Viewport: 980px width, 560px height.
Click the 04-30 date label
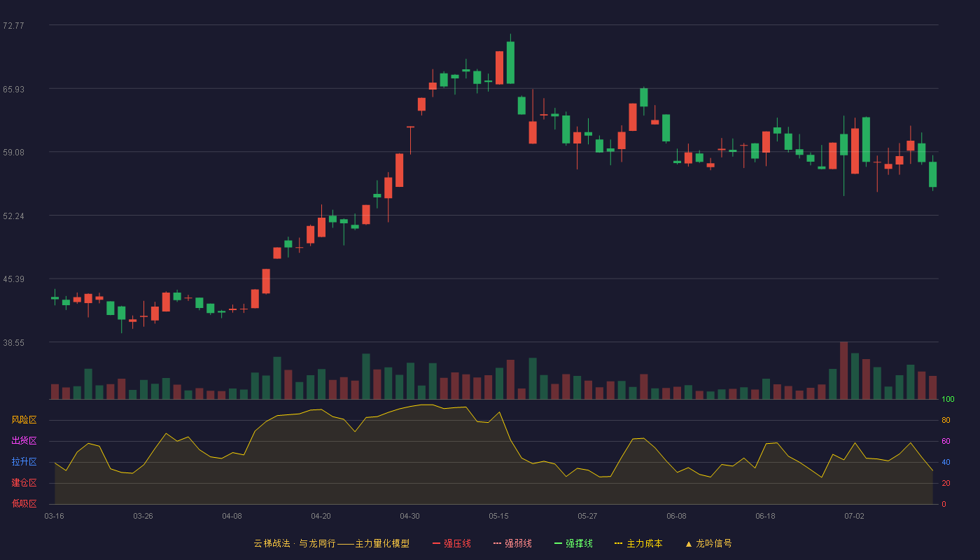pos(409,516)
